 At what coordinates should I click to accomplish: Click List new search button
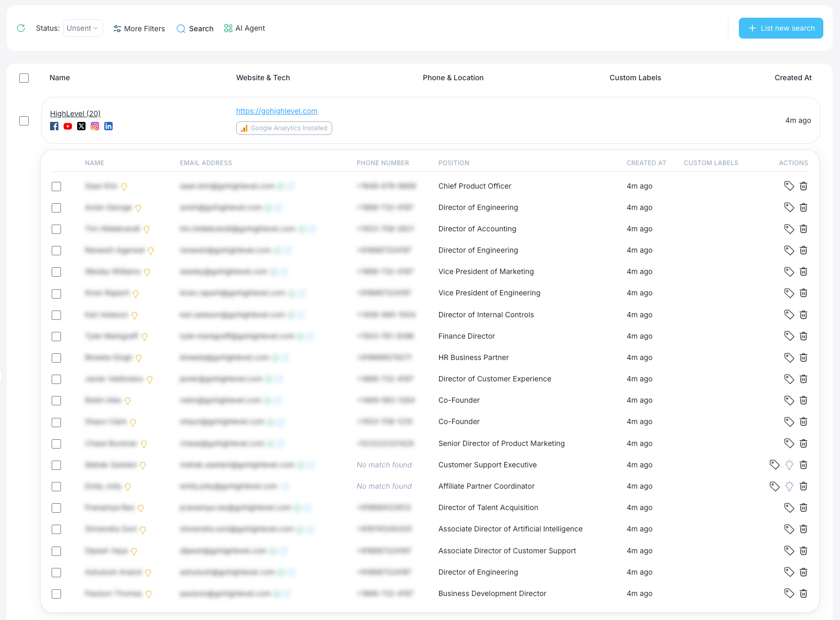781,28
